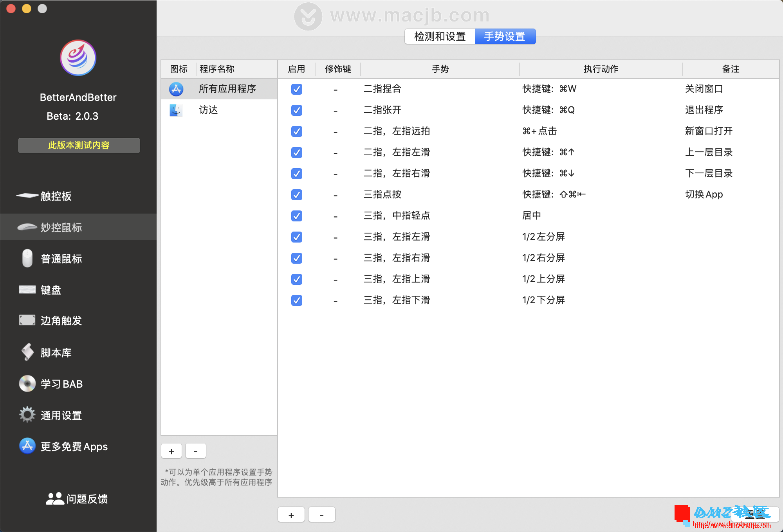Click the modifier dash in the 二指张开 row
The width and height of the screenshot is (783, 532).
336,111
